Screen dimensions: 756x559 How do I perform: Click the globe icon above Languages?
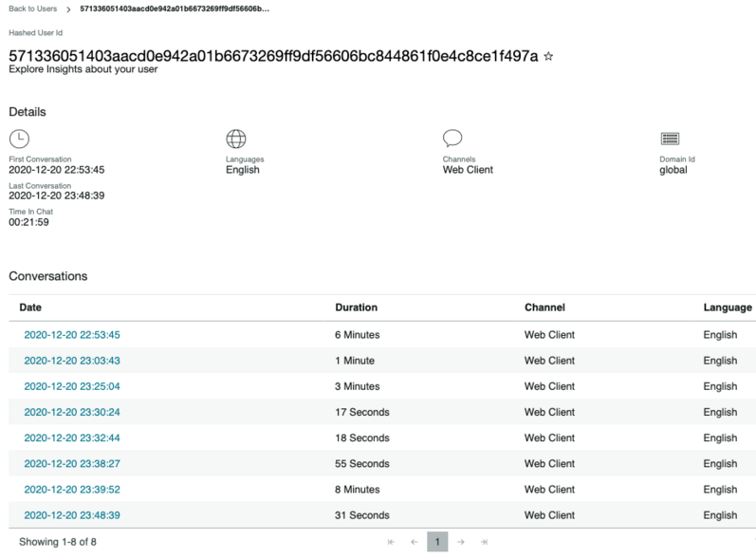point(236,139)
